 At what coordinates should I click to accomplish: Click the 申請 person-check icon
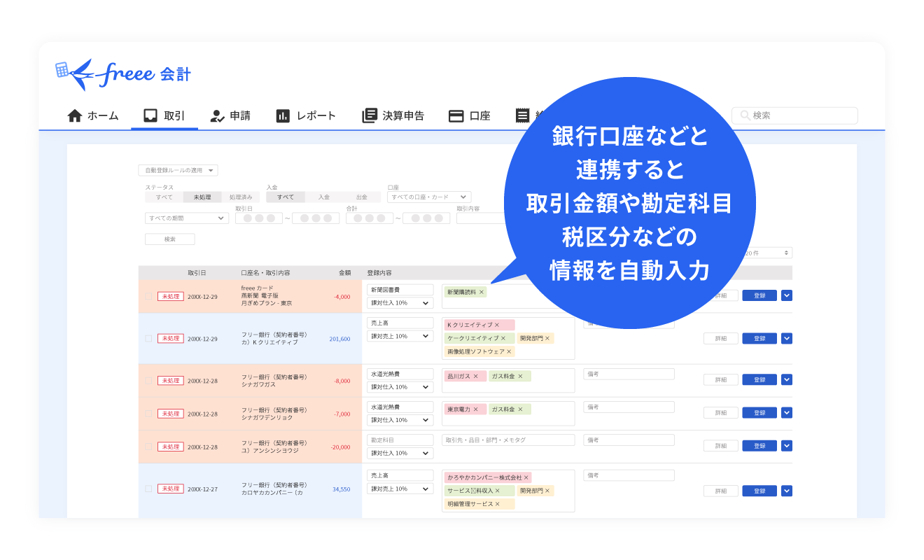[217, 116]
